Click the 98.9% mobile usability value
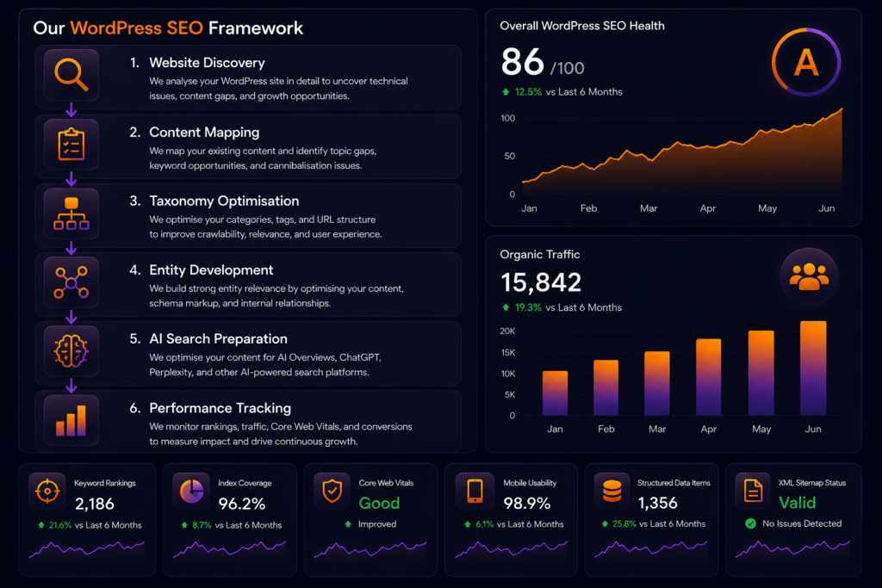882x588 pixels. coord(527,503)
